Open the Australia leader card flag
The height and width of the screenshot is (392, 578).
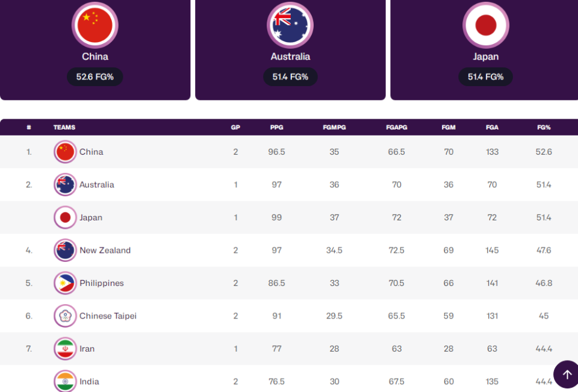[x=290, y=25]
